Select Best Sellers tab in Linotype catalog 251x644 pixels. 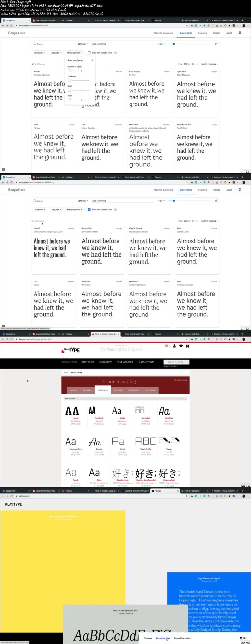tap(87, 390)
